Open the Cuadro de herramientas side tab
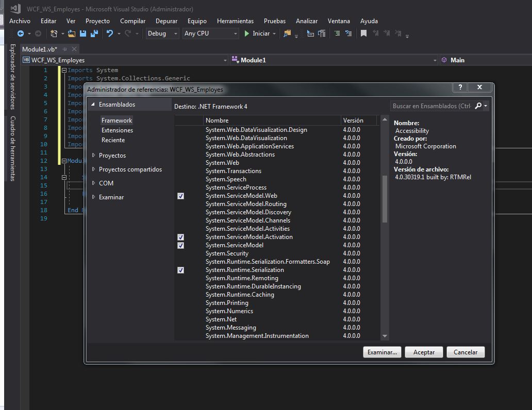 tap(12, 148)
